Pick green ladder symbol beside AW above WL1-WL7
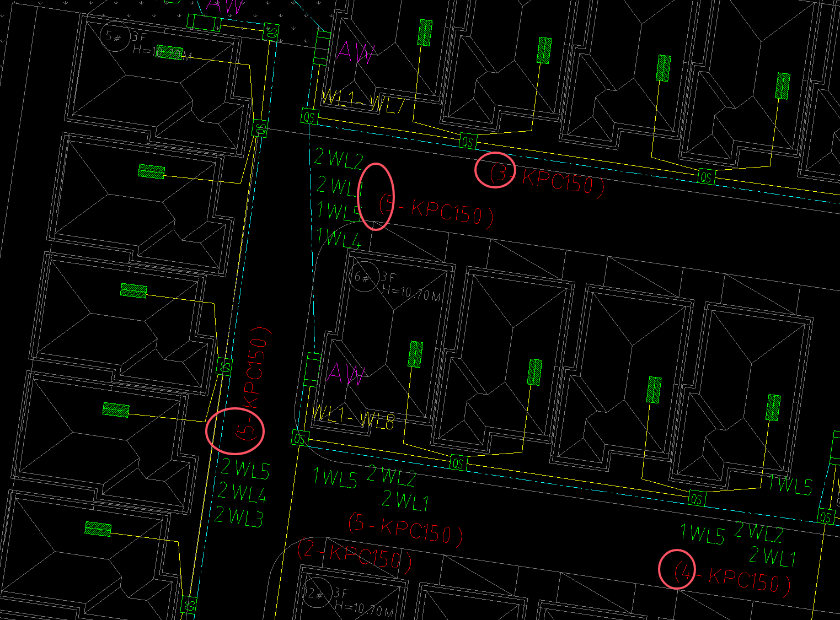 (x=322, y=48)
